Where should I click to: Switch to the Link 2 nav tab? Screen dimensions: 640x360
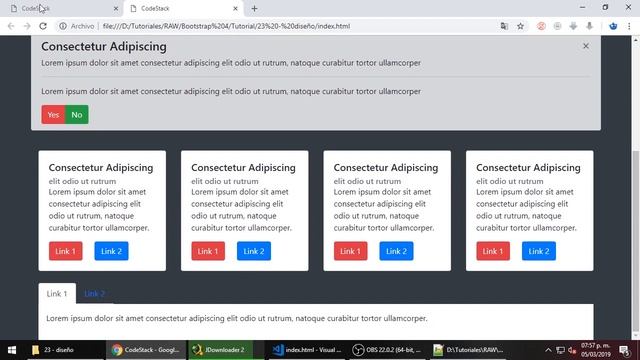(95, 293)
